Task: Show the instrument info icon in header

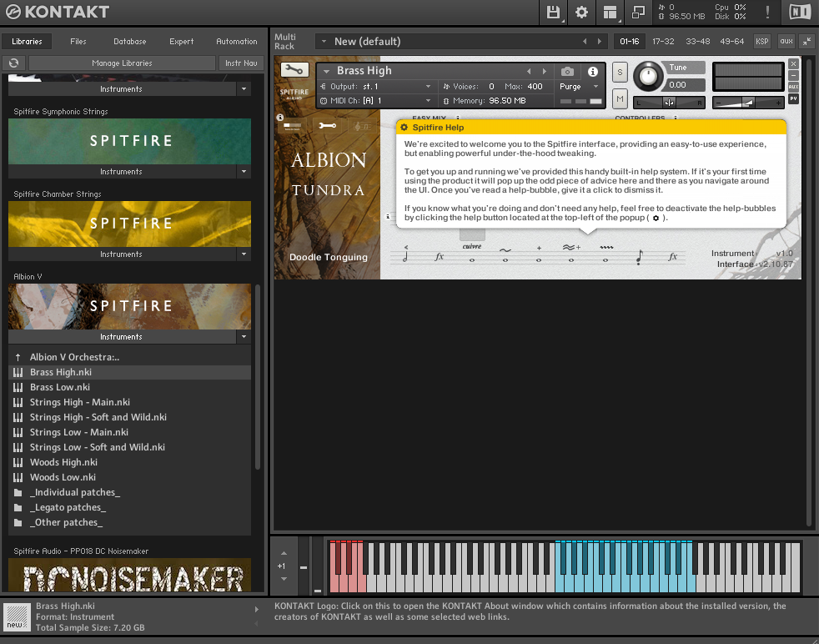Action: [592, 71]
